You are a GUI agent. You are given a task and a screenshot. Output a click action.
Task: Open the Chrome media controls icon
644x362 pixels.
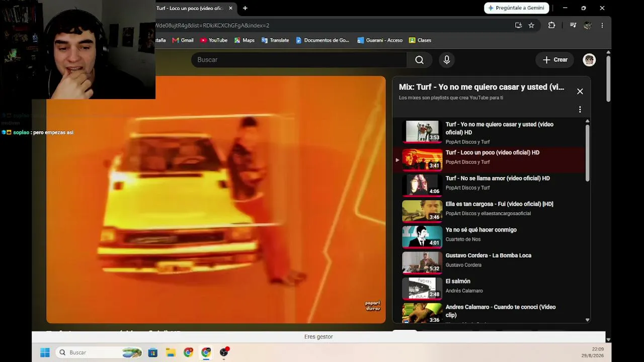pos(573,25)
